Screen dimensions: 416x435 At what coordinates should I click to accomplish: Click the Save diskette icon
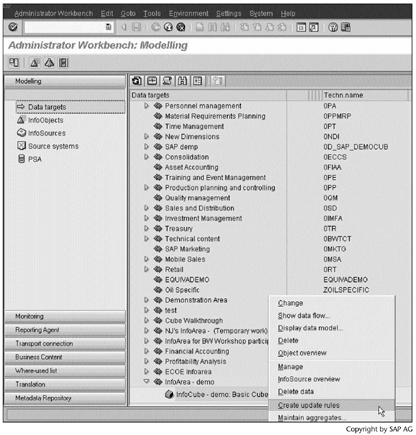tap(136, 27)
